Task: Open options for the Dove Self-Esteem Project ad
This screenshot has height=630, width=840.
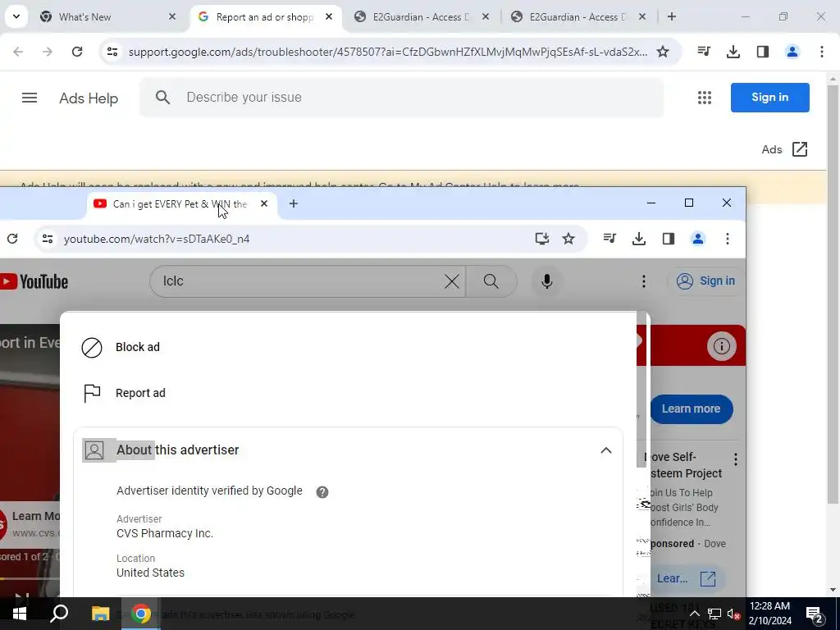Action: (x=736, y=459)
